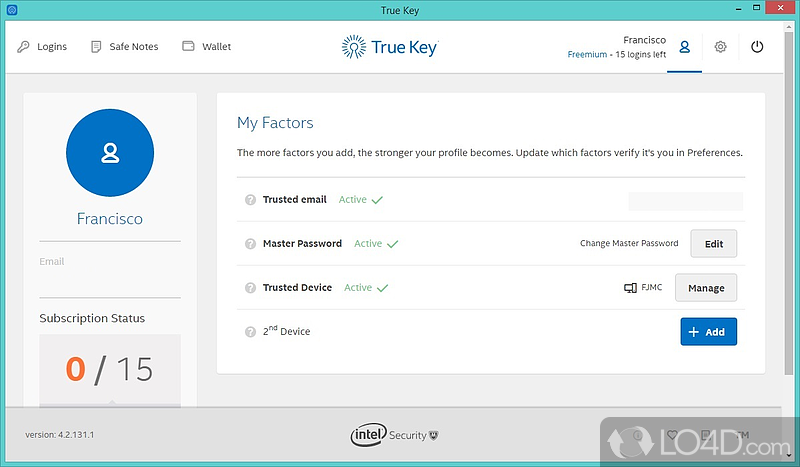Add a 2nd Device
This screenshot has width=800, height=467.
pos(708,332)
